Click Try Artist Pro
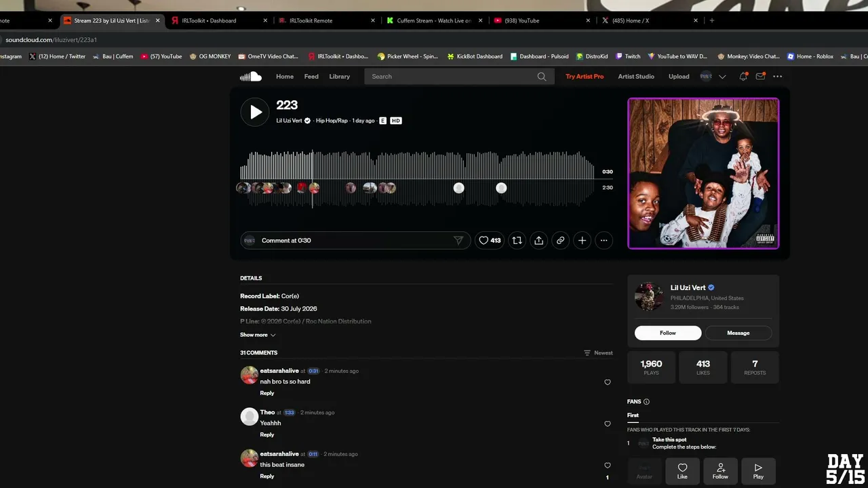This screenshot has width=868, height=488. coord(585,77)
